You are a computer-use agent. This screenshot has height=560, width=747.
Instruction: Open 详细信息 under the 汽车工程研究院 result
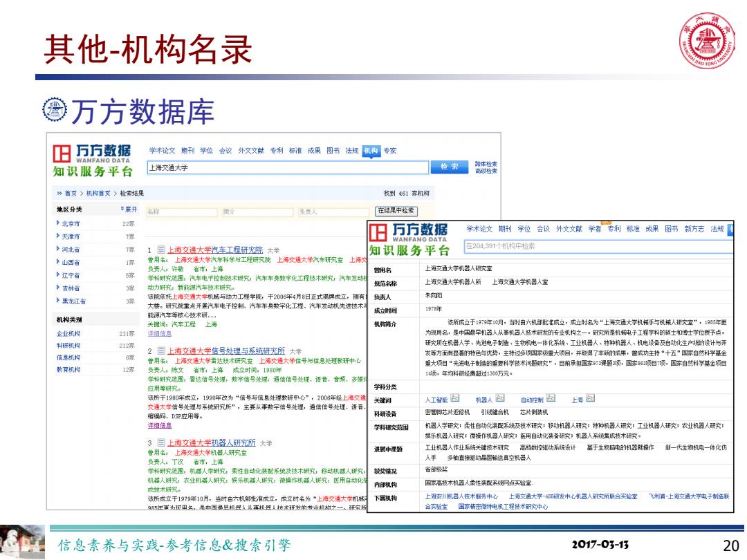[x=160, y=334]
